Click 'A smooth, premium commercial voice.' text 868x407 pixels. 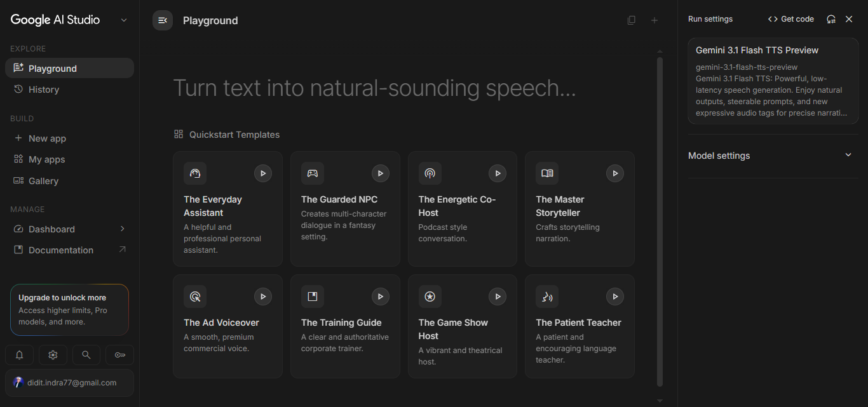pyautogui.click(x=219, y=343)
